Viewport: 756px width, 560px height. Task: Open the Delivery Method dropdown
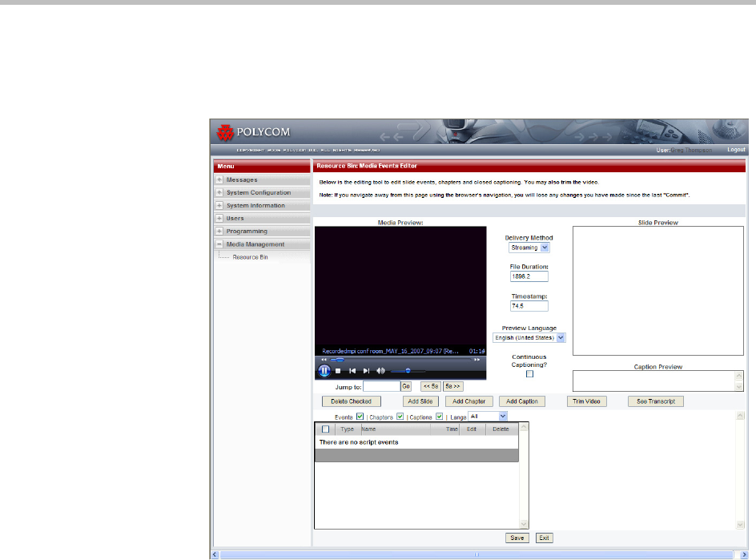tap(545, 248)
